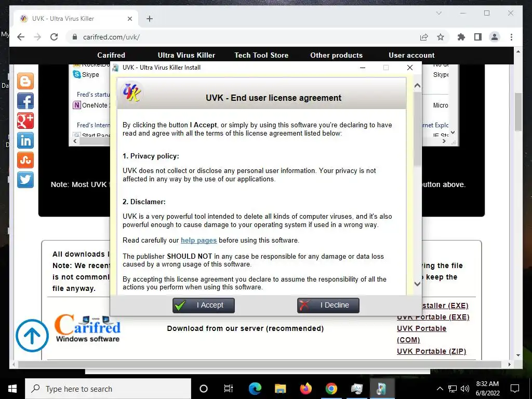Click the share page icon in address bar

pyautogui.click(x=424, y=37)
